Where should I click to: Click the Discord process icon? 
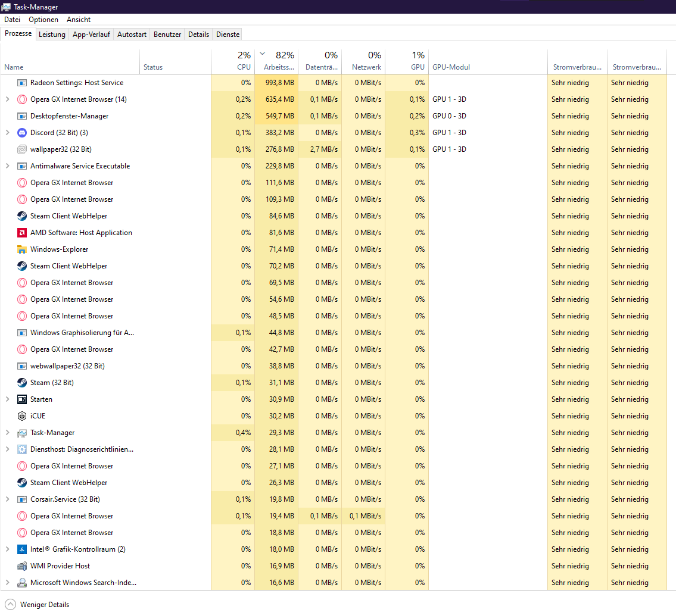point(22,133)
